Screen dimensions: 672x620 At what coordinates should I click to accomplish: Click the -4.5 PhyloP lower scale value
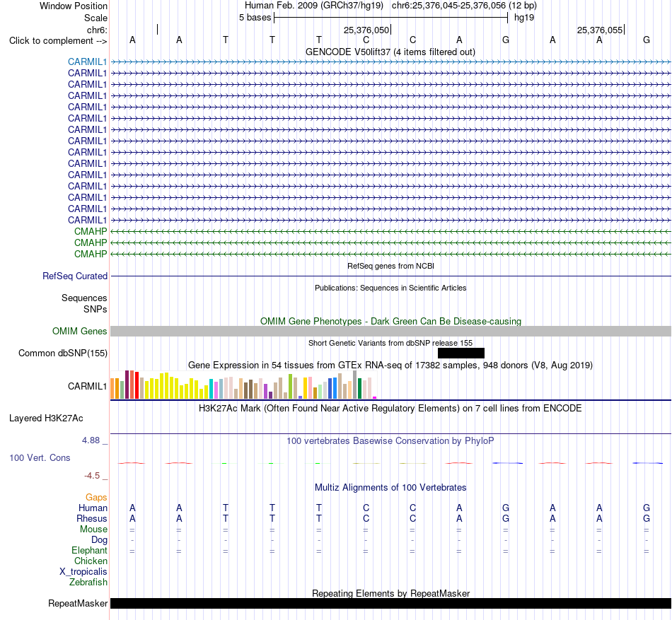pyautogui.click(x=92, y=475)
